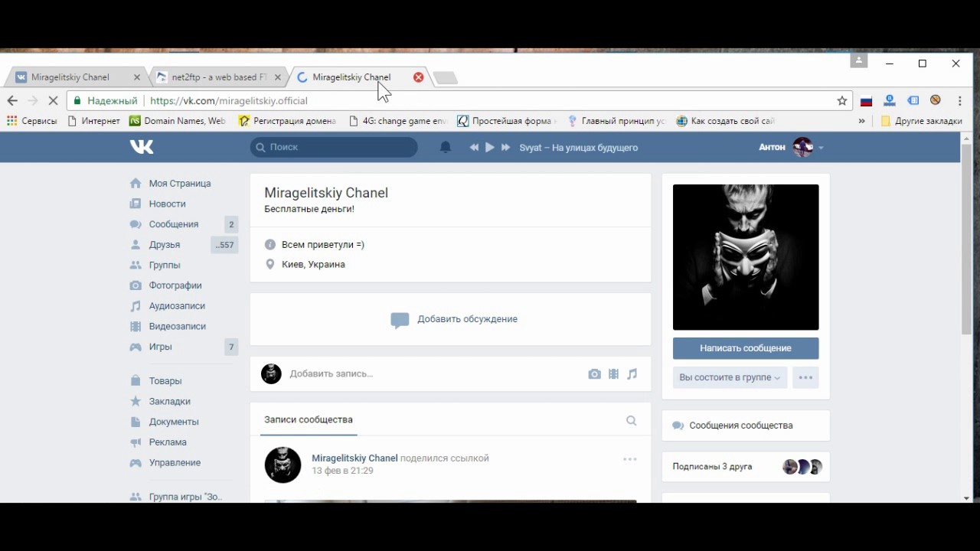Image resolution: width=980 pixels, height=551 pixels.
Task: Click Написать сообщение button
Action: pyautogui.click(x=746, y=348)
